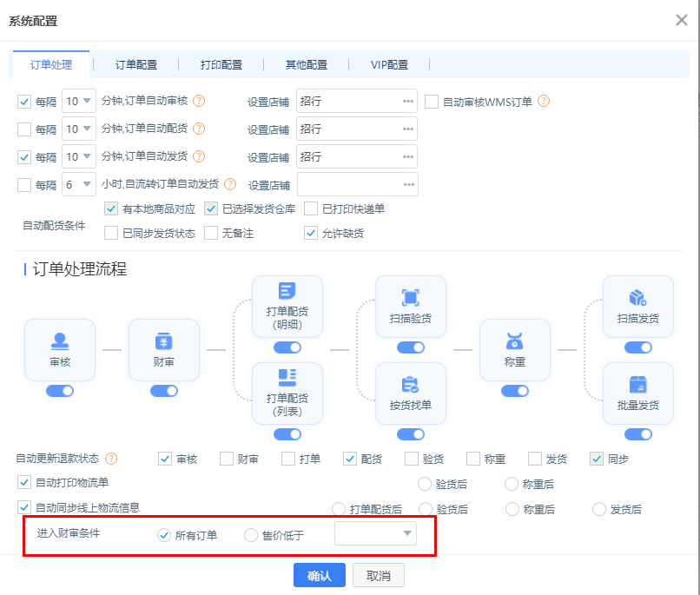Open minutes dropdown for 订单自动审核
Viewport: 700px width, 595px height.
(x=78, y=102)
